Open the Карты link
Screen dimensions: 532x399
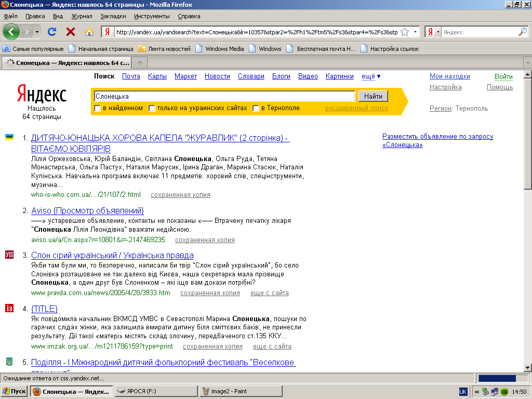pyautogui.click(x=157, y=76)
